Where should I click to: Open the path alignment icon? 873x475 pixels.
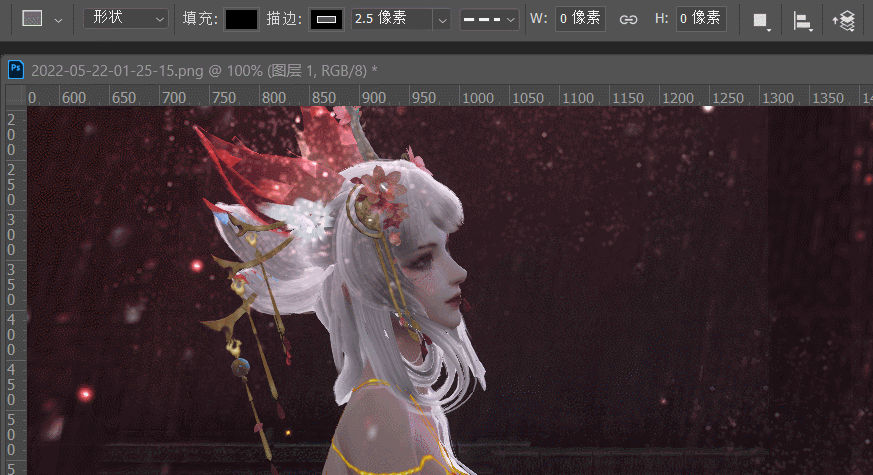(x=802, y=20)
